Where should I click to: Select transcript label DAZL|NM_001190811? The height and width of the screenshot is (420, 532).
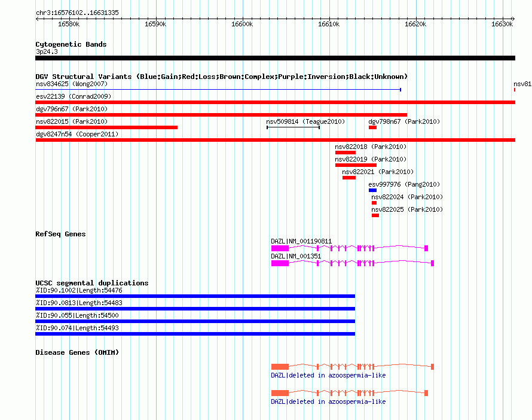click(301, 241)
